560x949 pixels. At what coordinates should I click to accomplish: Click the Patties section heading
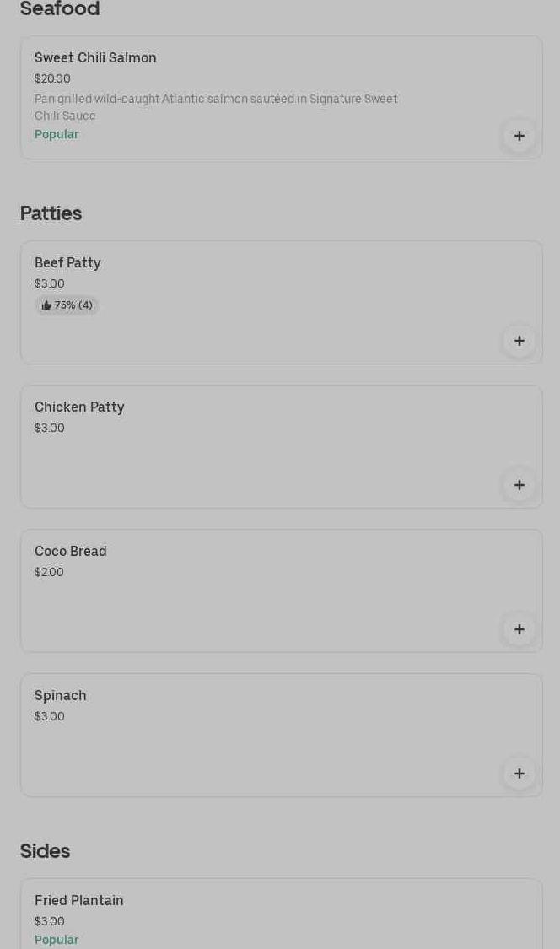(x=51, y=213)
